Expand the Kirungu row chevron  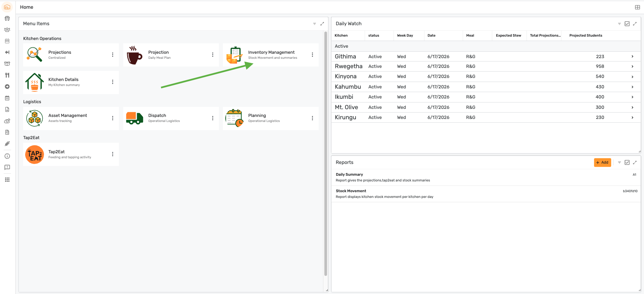(632, 118)
